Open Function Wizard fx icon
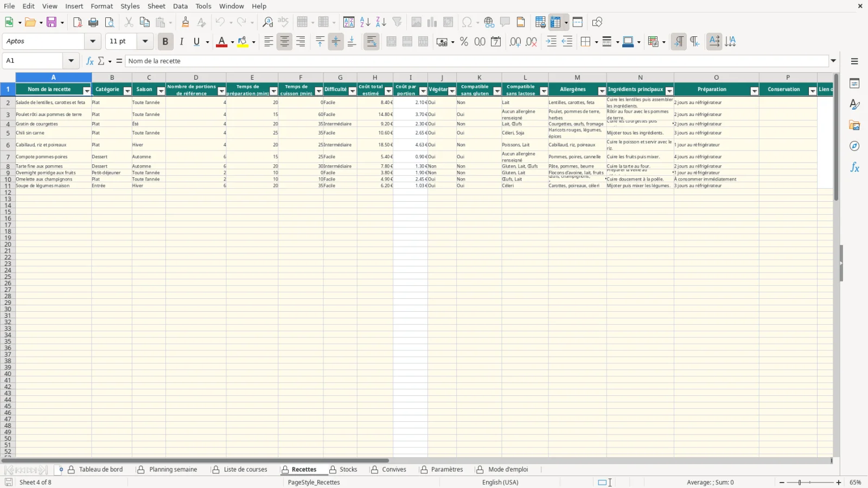Viewport: 868px width, 488px height. pos(90,61)
